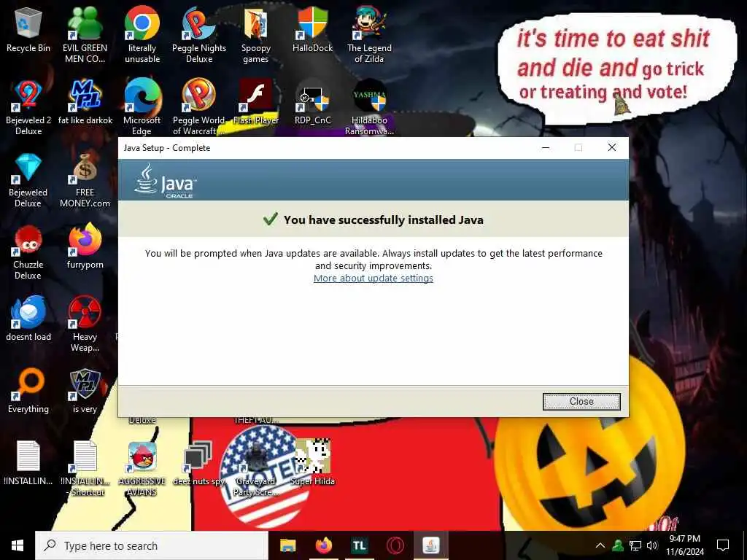
Task: Select the Heavy Weapon desktop icon
Action: click(85, 324)
